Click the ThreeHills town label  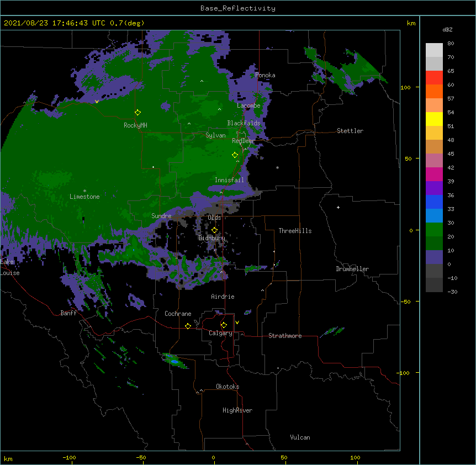click(295, 231)
